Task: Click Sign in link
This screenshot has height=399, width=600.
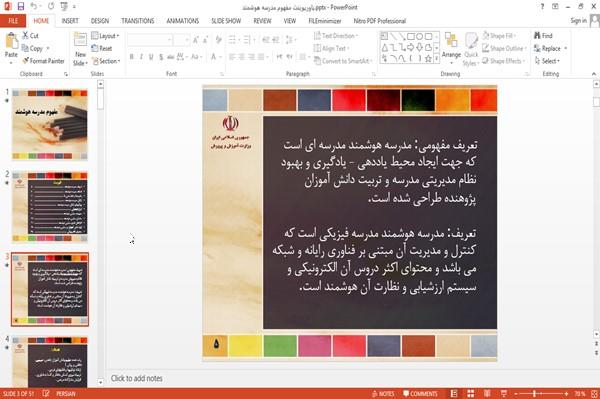Action: point(578,21)
